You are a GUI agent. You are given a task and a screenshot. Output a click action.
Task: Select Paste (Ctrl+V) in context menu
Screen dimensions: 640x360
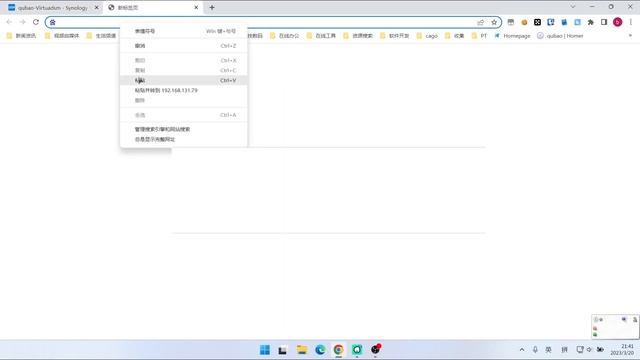click(184, 80)
